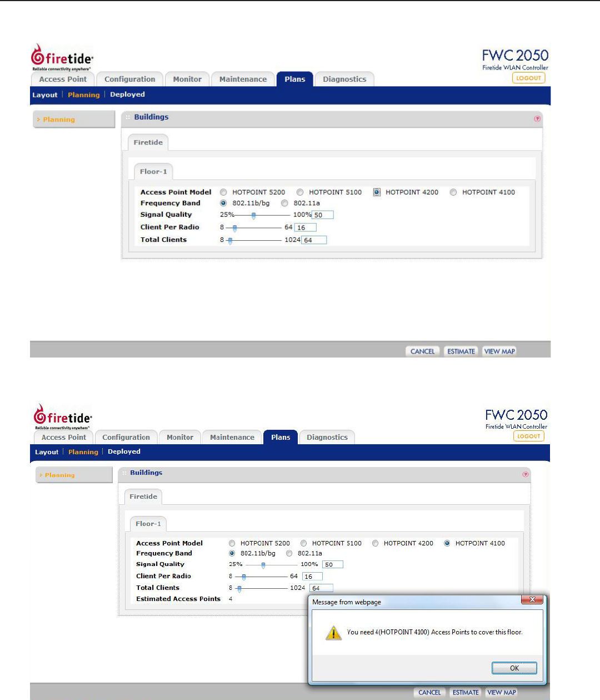Screen dimensions: 600x700
Task: Click the warning icon in message dialog
Action: (333, 633)
